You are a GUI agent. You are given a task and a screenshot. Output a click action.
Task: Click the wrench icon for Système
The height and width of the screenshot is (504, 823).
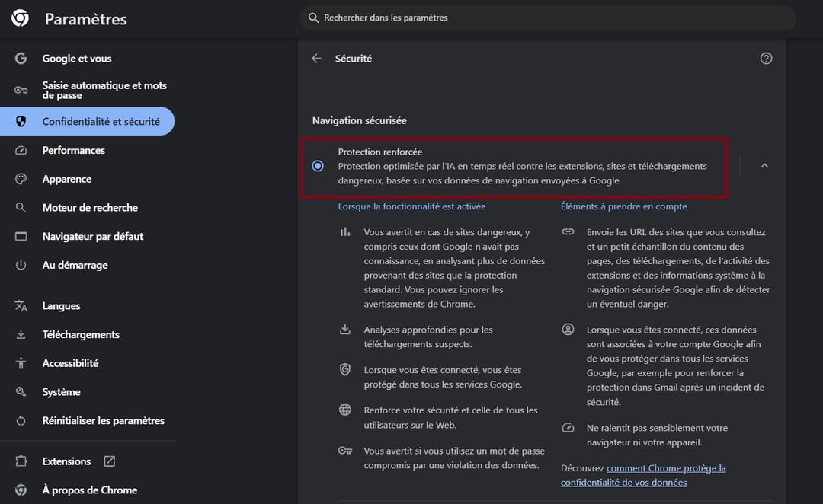pos(21,392)
